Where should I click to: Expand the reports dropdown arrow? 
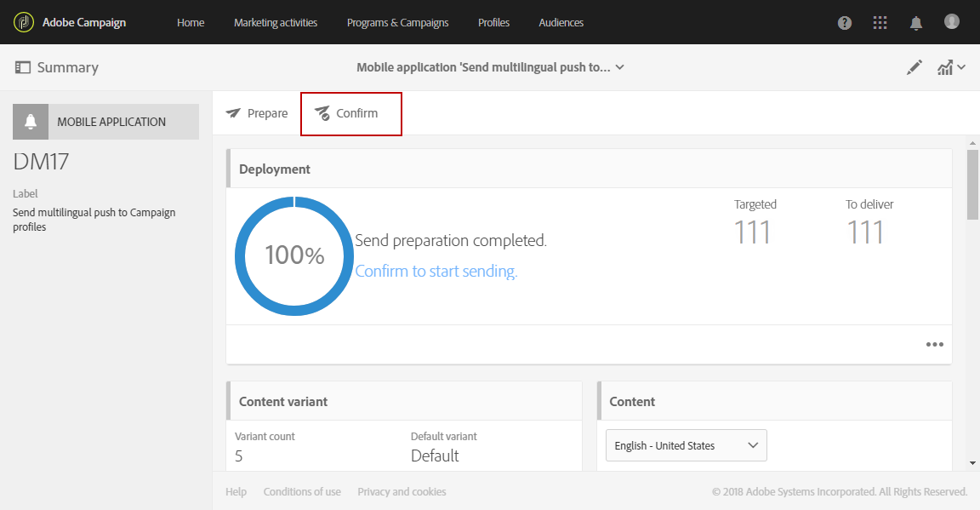point(961,67)
